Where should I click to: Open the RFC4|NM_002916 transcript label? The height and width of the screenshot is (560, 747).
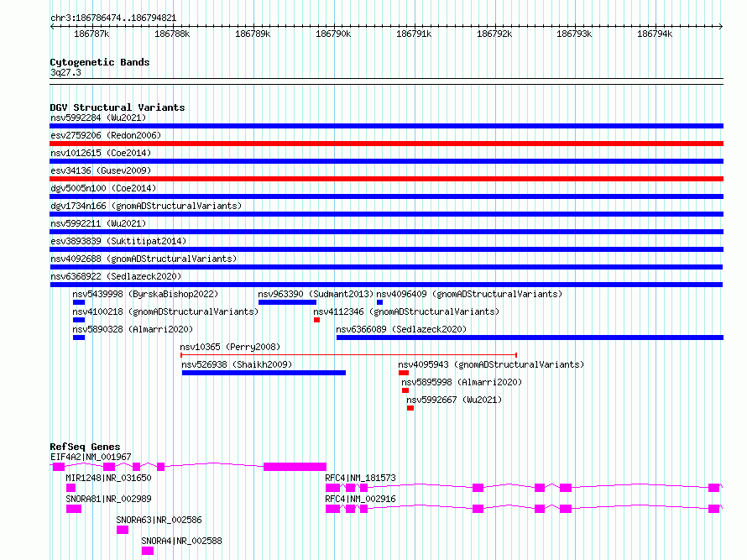(x=360, y=499)
